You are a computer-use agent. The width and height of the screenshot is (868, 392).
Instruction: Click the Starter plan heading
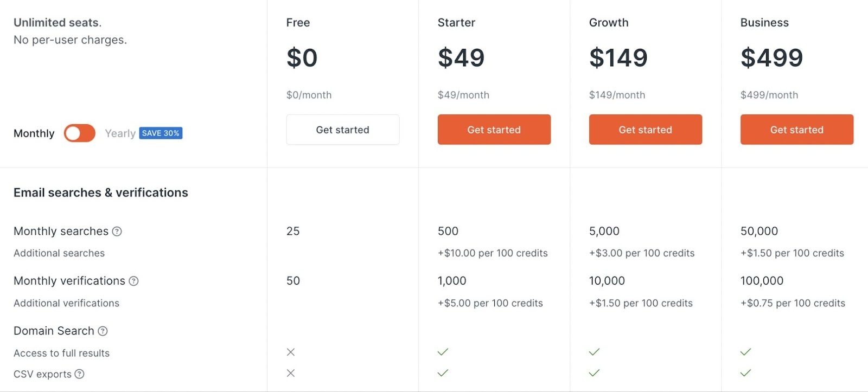(456, 23)
